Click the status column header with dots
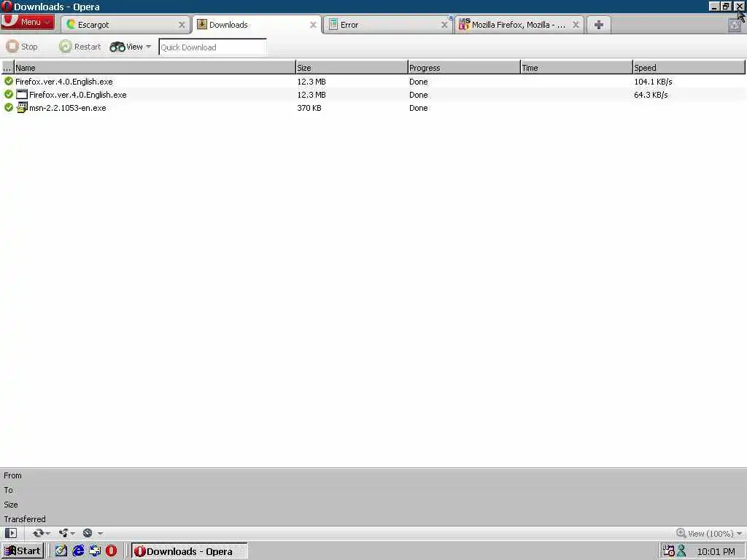 click(7, 68)
